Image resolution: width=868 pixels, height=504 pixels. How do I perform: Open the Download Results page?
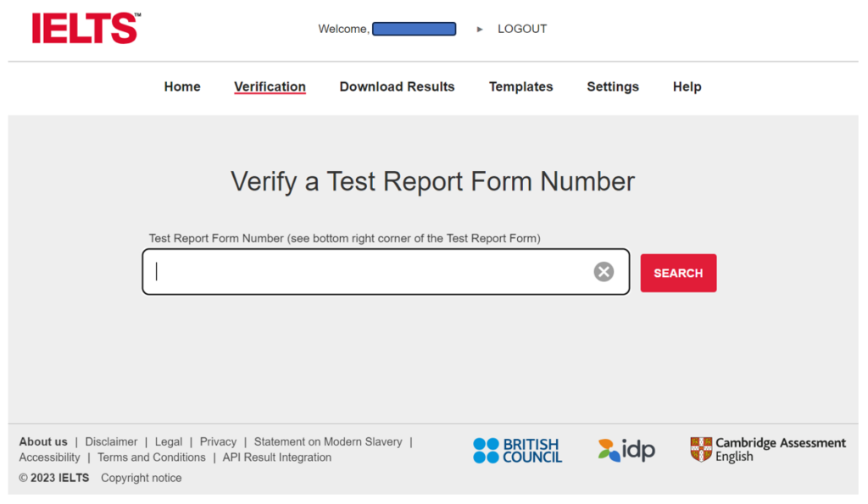397,86
